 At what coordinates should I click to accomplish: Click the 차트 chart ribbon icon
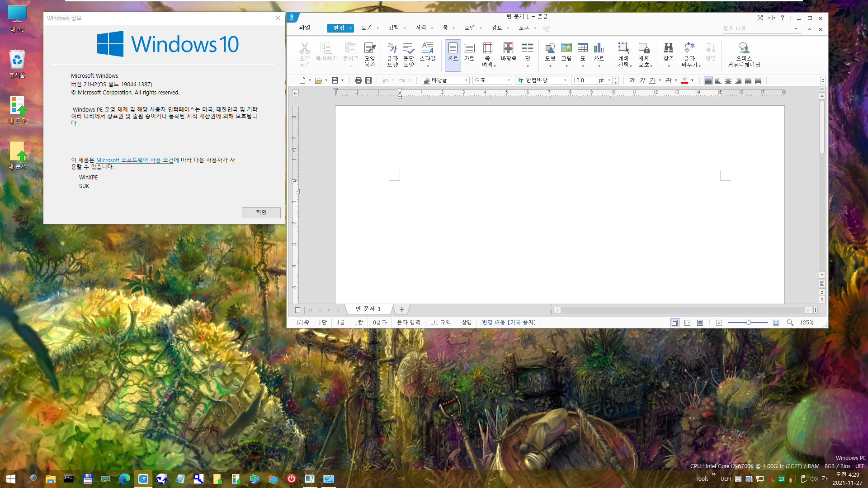coord(599,55)
